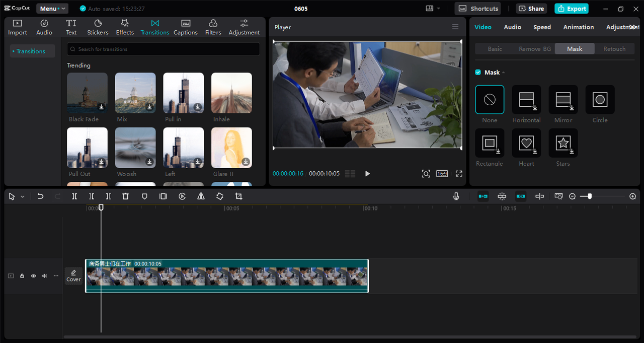Click the focus scope icon in the Player
This screenshot has height=343, width=644.
point(426,173)
